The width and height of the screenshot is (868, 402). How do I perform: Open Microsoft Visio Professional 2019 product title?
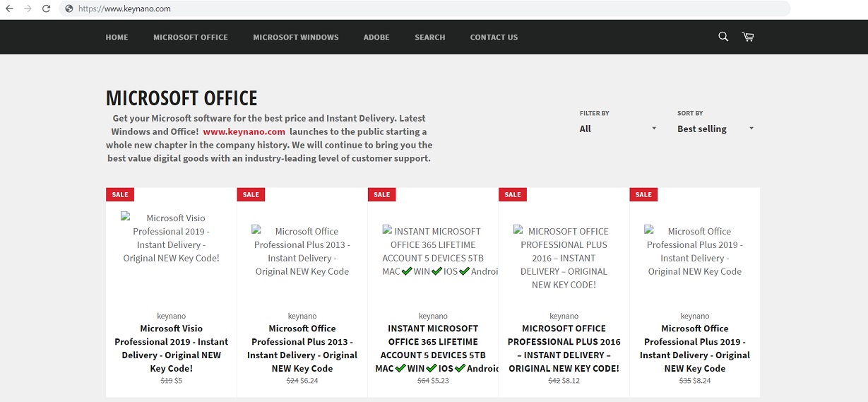click(x=172, y=348)
